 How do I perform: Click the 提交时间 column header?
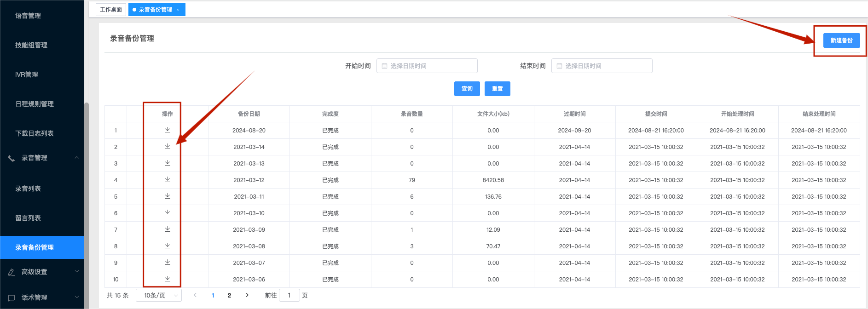click(656, 114)
